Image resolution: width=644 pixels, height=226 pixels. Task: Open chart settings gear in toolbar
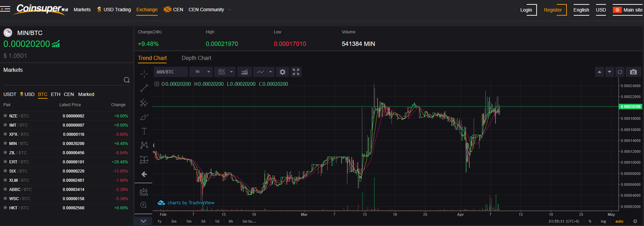pos(282,72)
